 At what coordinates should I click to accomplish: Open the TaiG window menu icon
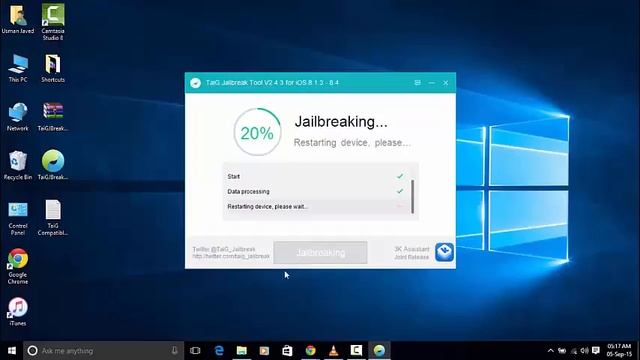[418, 82]
